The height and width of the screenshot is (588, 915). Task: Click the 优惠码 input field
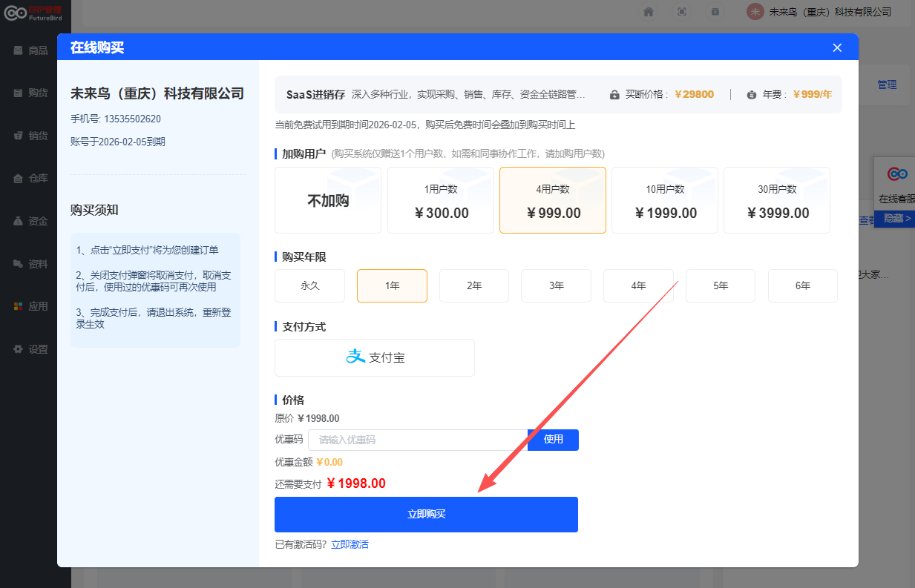coord(417,440)
